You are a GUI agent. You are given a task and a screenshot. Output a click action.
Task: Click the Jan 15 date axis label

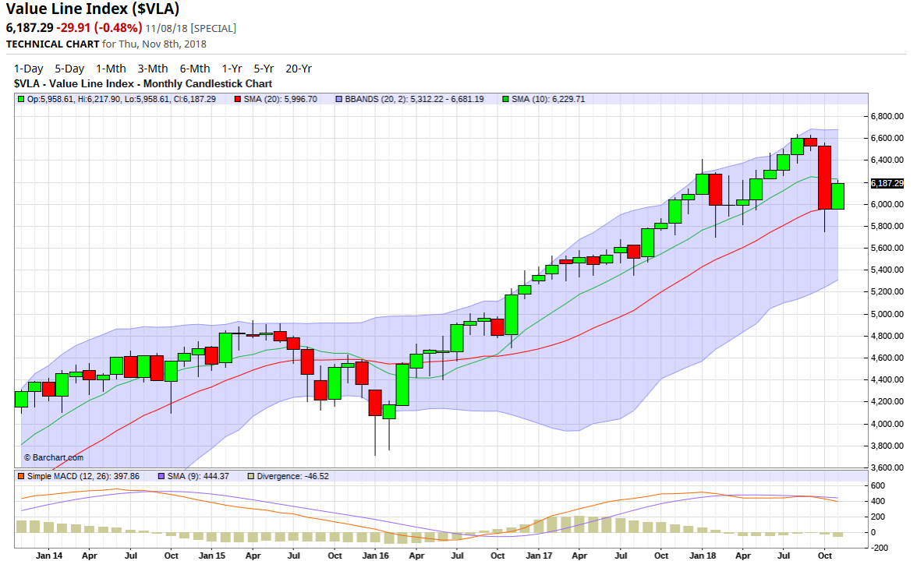pyautogui.click(x=212, y=556)
